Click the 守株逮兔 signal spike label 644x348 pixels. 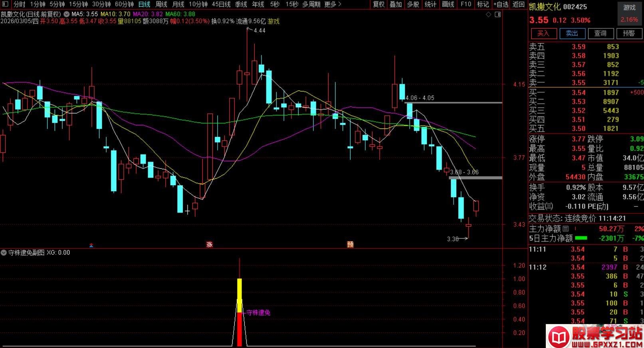pyautogui.click(x=258, y=312)
